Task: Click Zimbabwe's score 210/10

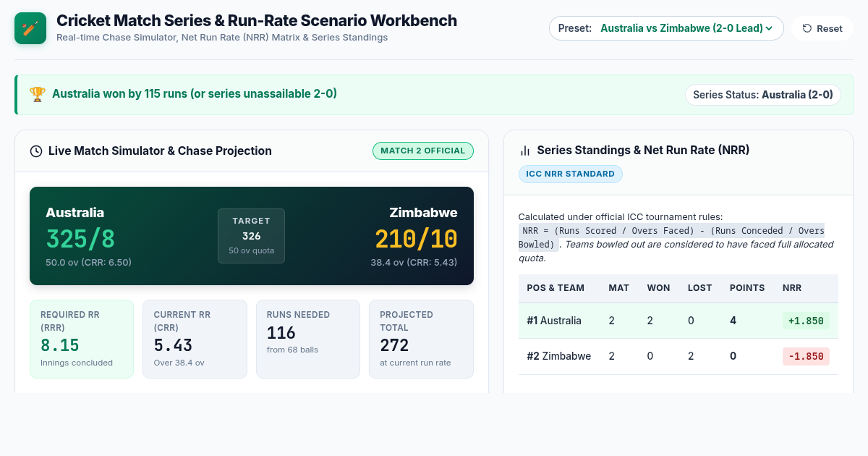Action: pyautogui.click(x=416, y=239)
